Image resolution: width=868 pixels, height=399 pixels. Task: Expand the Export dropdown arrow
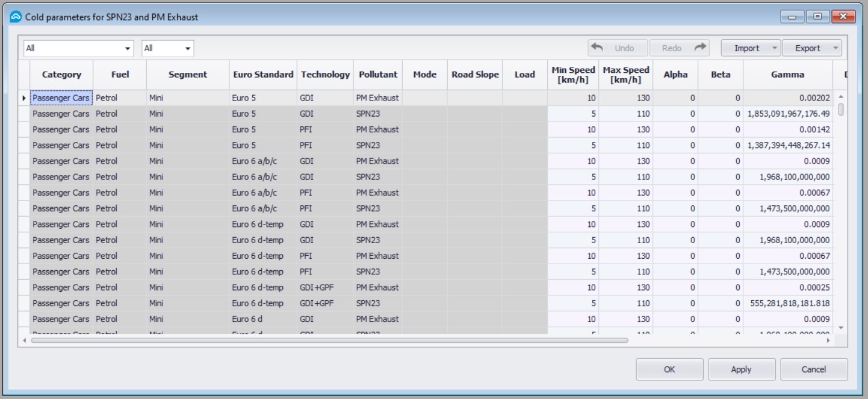(835, 48)
